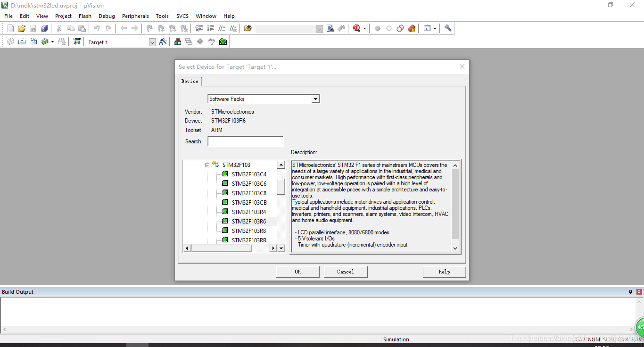This screenshot has height=347, width=644.
Task: Build target files
Action: tap(22, 41)
